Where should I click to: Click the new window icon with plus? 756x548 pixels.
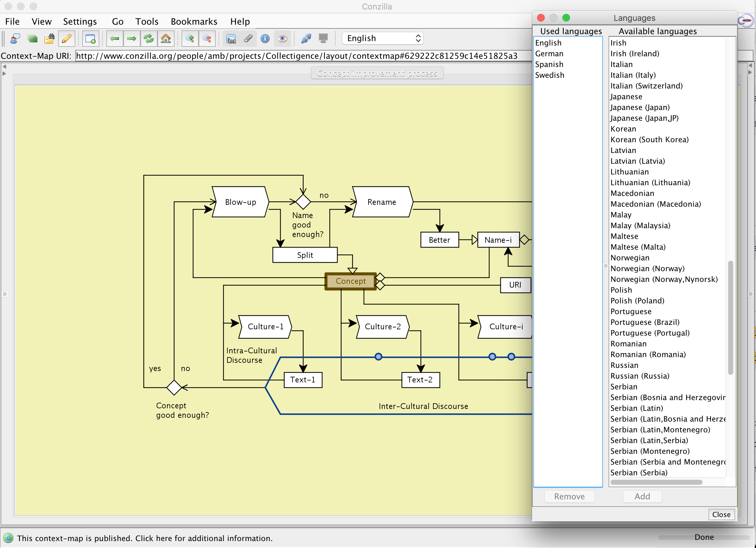click(x=90, y=39)
